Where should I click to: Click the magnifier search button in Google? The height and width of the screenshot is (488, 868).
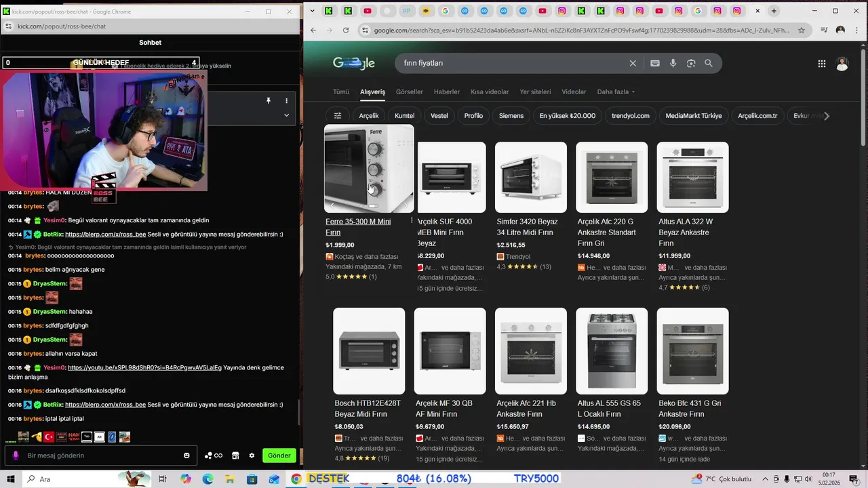pyautogui.click(x=709, y=63)
